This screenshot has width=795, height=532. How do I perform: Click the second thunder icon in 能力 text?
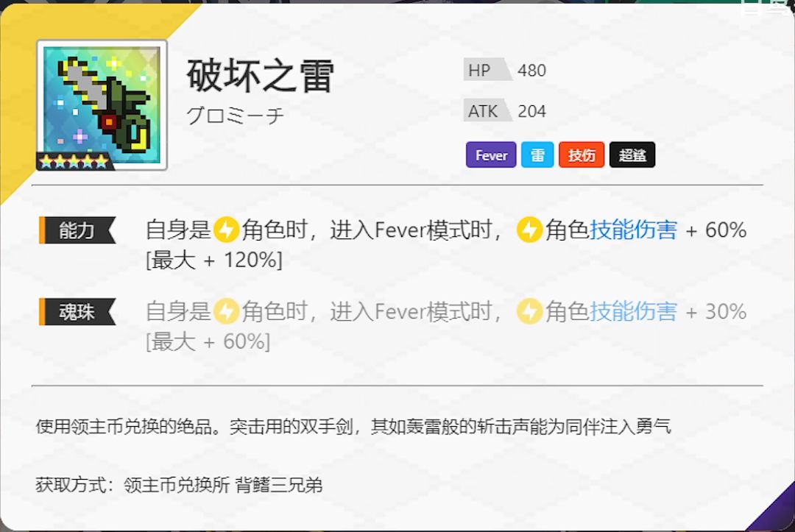point(529,230)
